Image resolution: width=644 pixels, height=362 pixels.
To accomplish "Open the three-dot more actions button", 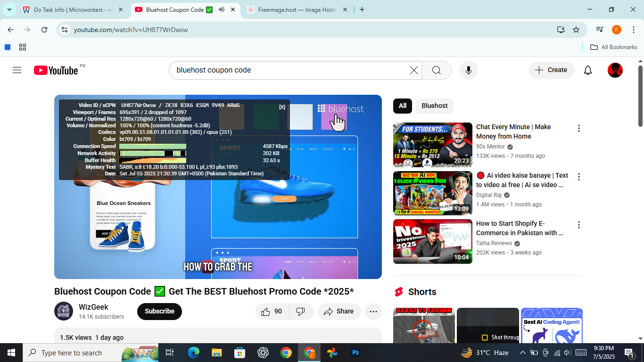I will click(x=373, y=311).
